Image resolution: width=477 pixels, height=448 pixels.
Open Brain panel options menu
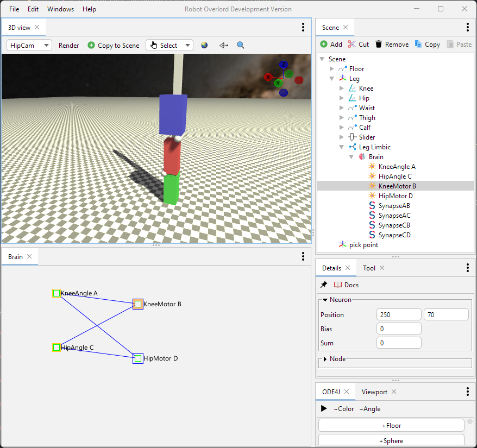(x=303, y=256)
